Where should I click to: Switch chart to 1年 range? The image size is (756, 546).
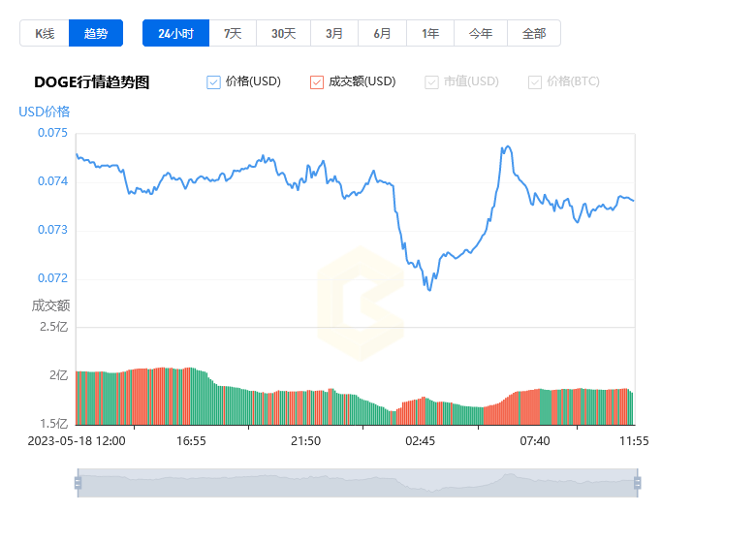[430, 33]
